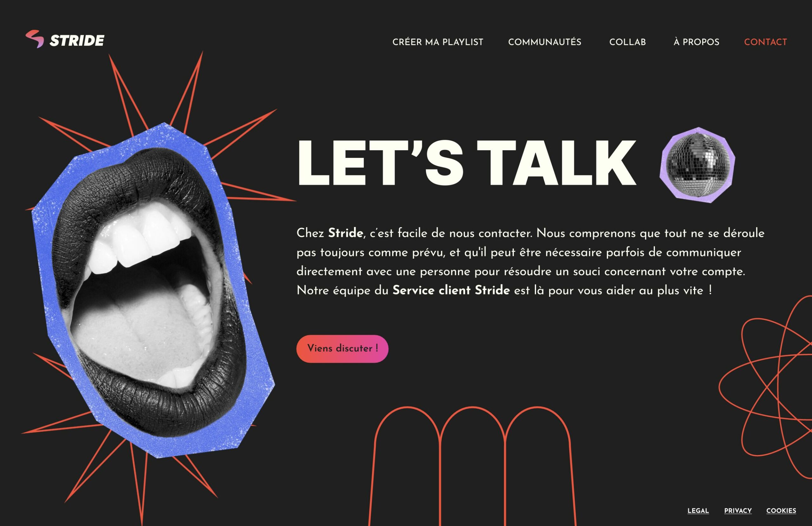
Task: Open the COLLAB navigation link
Action: click(627, 42)
